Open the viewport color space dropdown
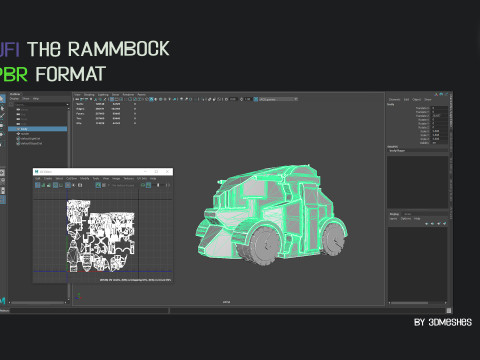This screenshot has width=480, height=360. [278, 99]
